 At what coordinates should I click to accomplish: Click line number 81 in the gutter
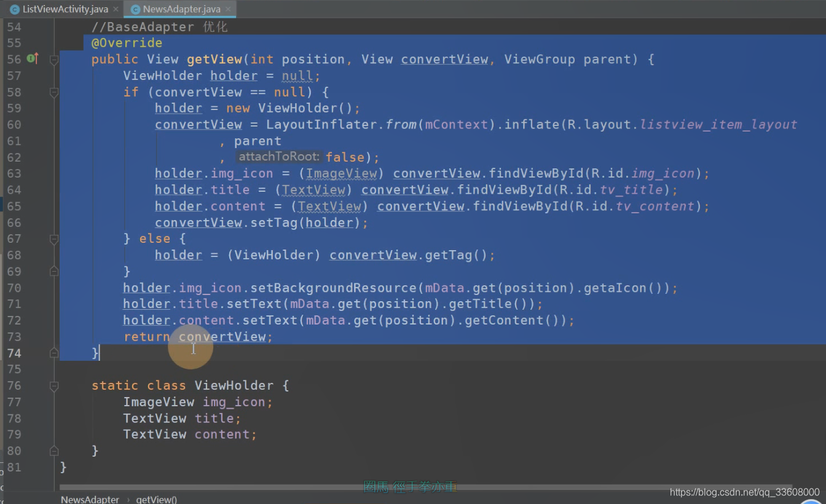[x=14, y=467]
